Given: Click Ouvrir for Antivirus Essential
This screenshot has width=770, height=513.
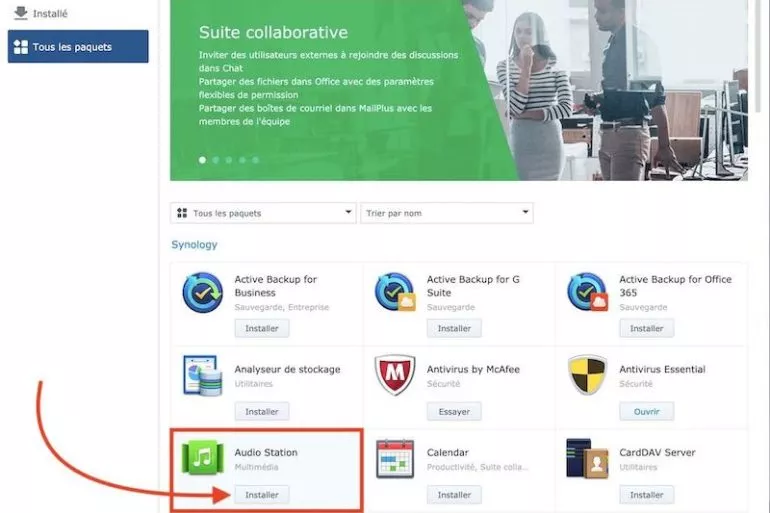Looking at the screenshot, I should [x=647, y=411].
